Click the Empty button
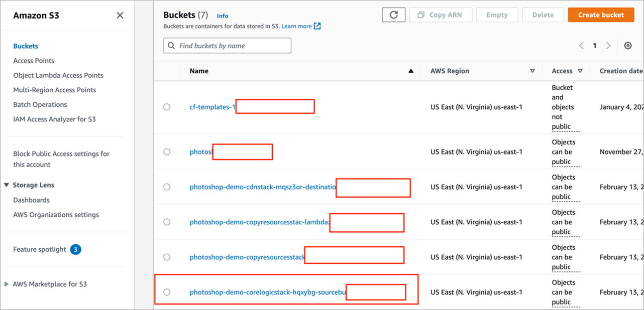 tap(497, 15)
